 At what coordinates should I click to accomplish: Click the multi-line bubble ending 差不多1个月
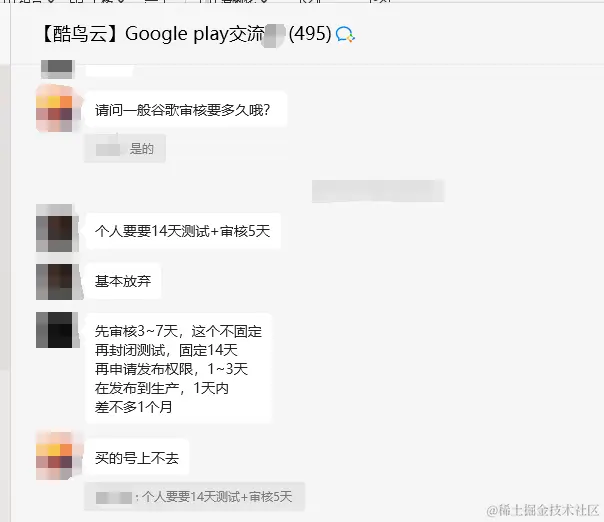tap(178, 369)
